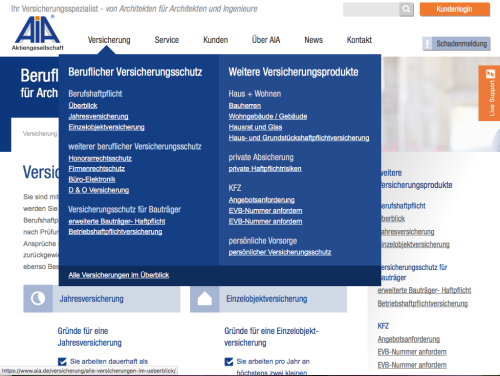500x376 pixels.
Task: Open the Hausrat und Glas link
Action: click(x=255, y=127)
